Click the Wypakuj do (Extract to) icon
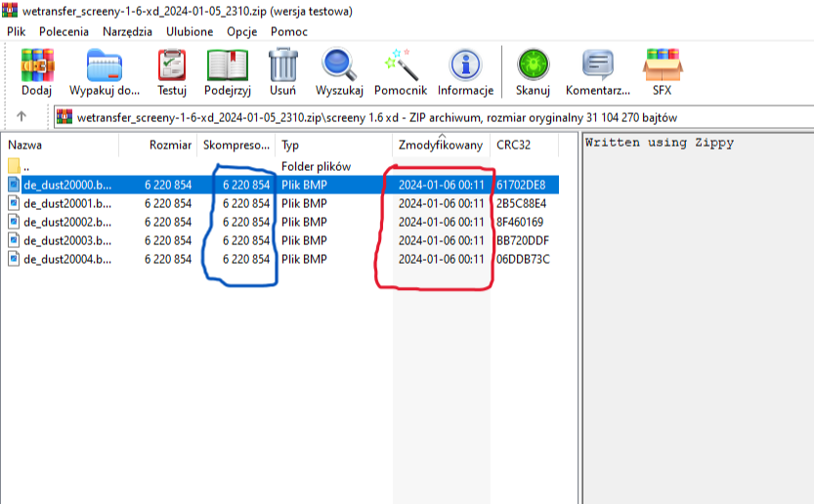Screen dimensions: 814x504 pos(105,65)
